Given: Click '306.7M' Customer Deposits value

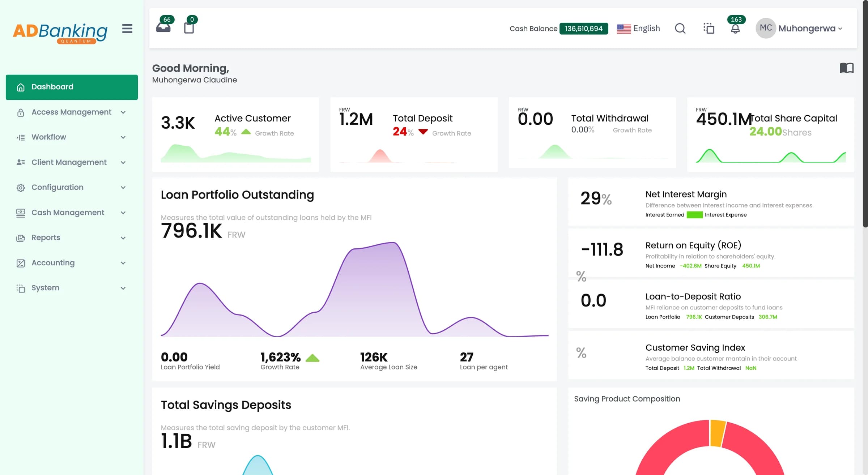Looking at the screenshot, I should [x=767, y=317].
